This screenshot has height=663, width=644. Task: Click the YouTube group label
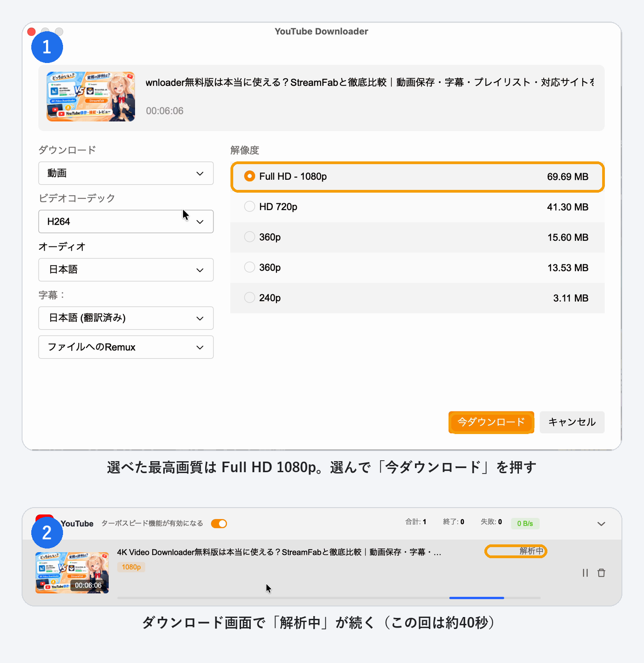click(x=77, y=524)
